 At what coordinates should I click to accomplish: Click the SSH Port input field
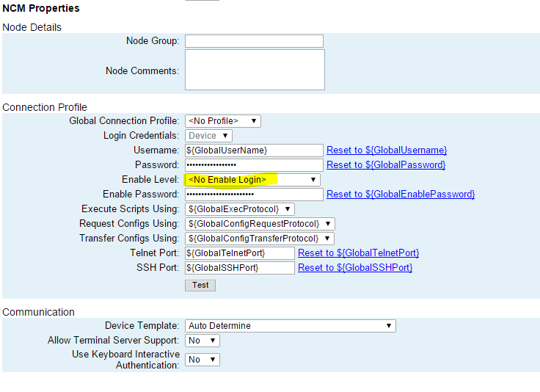coord(240,268)
